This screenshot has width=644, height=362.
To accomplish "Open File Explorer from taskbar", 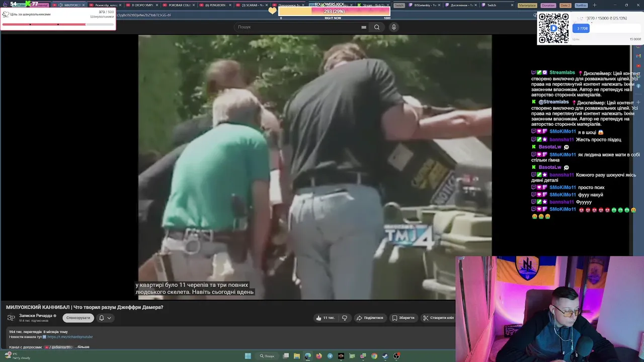I will (x=297, y=356).
